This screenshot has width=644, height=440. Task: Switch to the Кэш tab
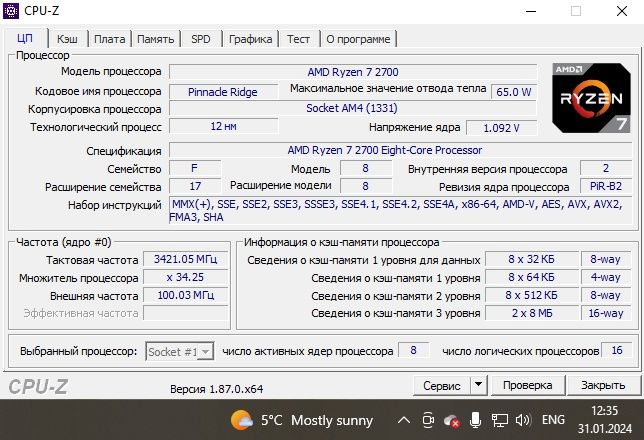click(x=67, y=39)
